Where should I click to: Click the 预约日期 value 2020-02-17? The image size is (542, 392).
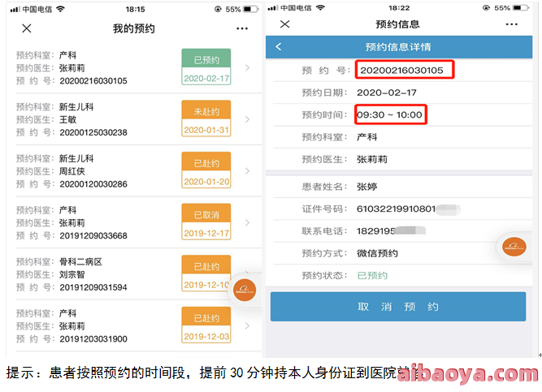[387, 93]
